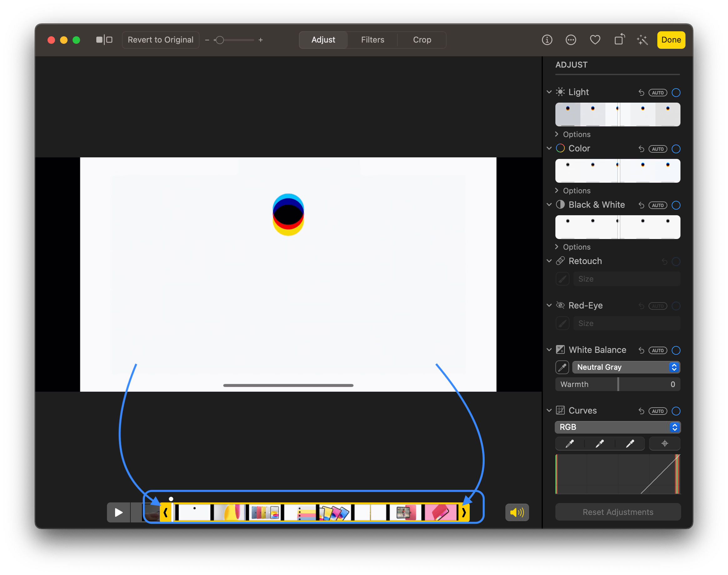The image size is (728, 575).
Task: Click Reset Adjustments
Action: [617, 512]
